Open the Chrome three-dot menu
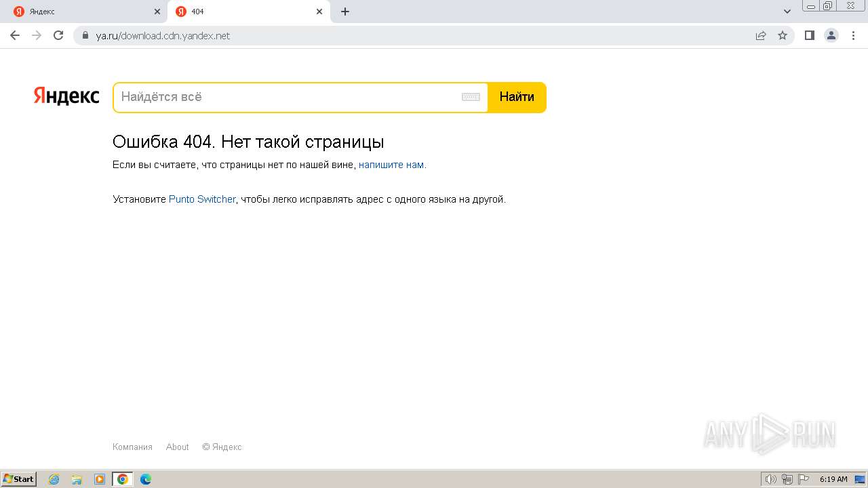 (853, 35)
